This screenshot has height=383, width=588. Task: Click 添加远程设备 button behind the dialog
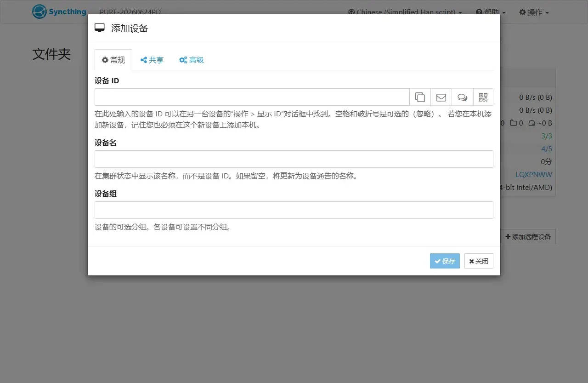click(x=528, y=237)
